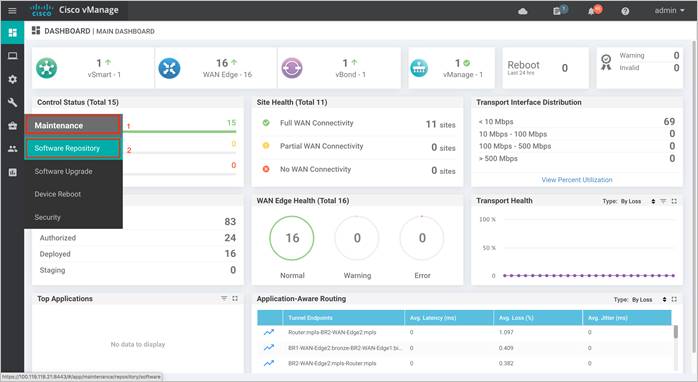Click the Cisco vManage logo

(x=74, y=10)
